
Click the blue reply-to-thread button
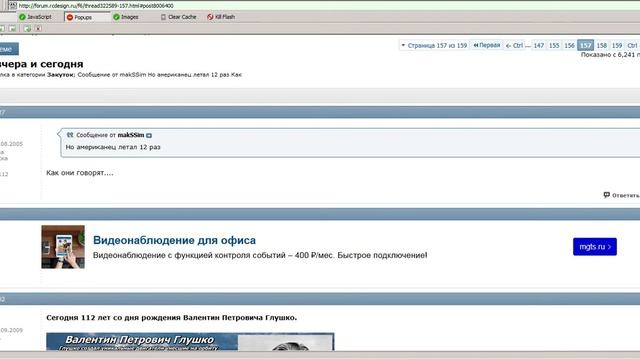(9, 49)
